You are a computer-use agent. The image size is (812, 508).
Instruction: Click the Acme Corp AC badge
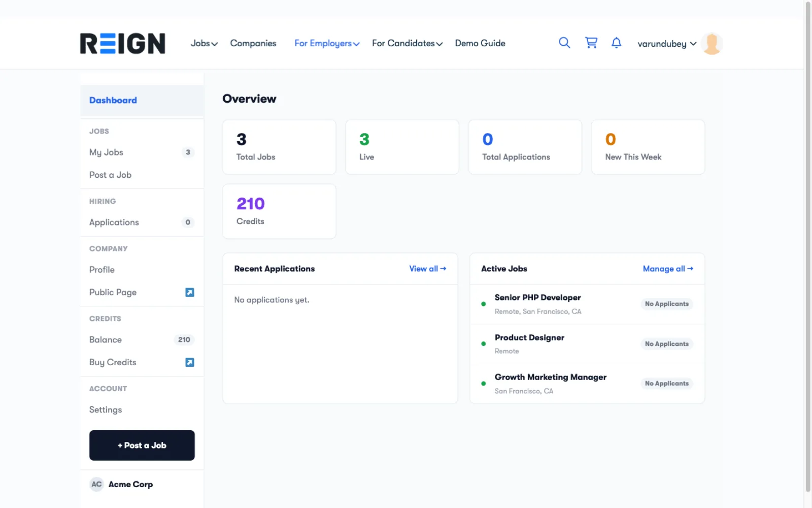coord(96,484)
